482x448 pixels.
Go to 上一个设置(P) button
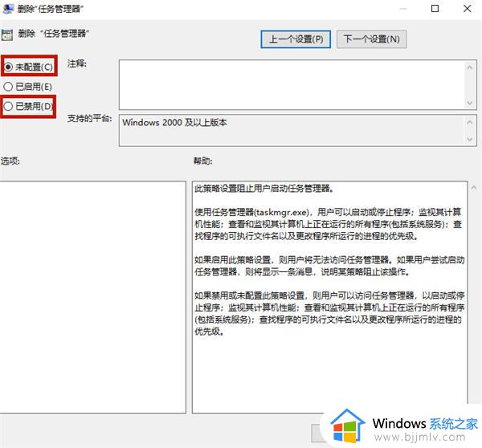(x=296, y=39)
